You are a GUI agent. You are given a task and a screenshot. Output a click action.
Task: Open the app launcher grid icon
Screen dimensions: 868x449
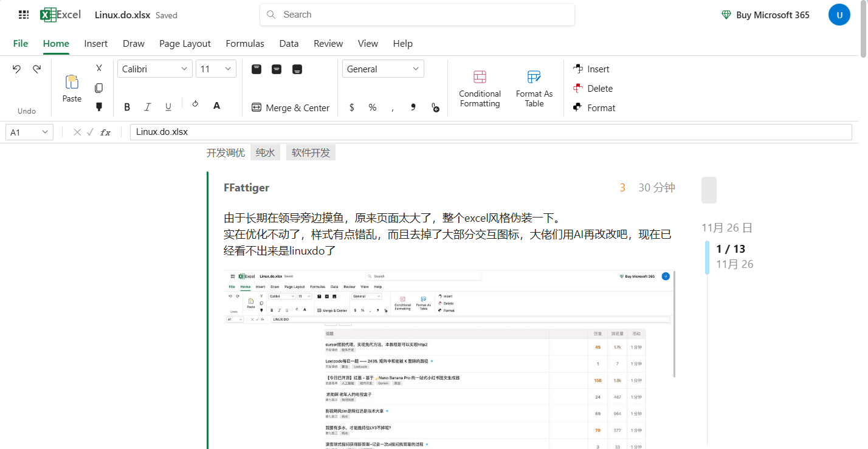24,15
